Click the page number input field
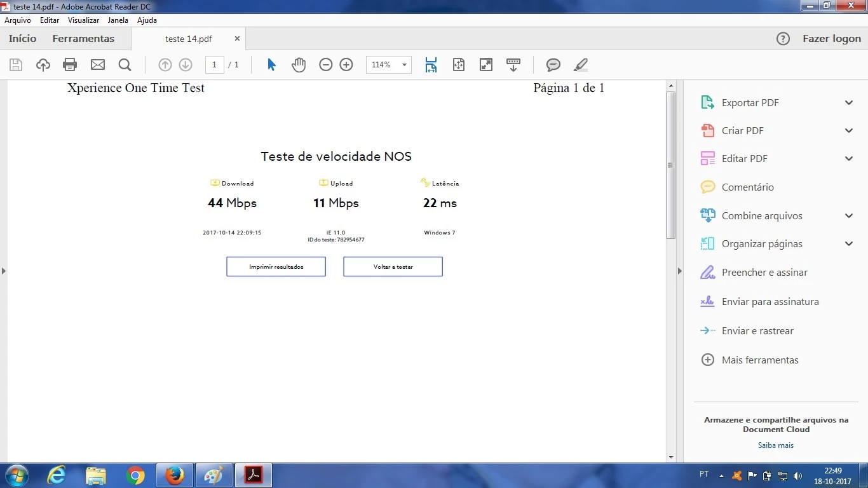Screen dimensions: 868x488 (x=214, y=65)
